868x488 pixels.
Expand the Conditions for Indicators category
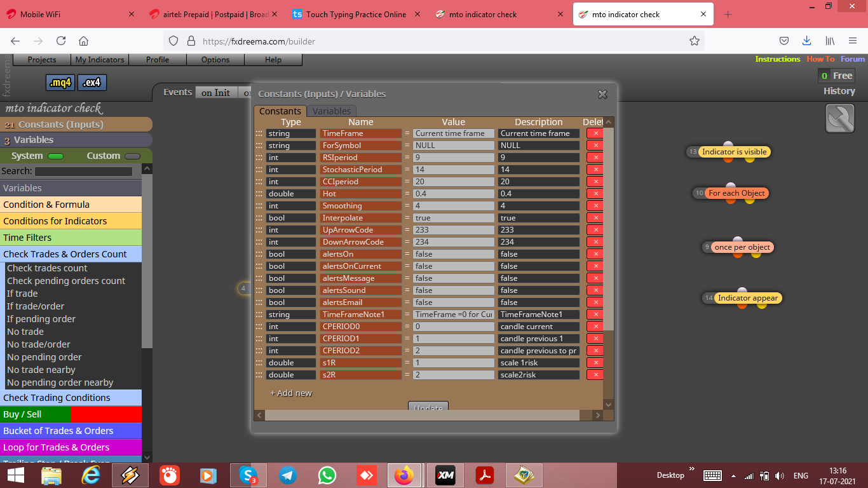(x=71, y=221)
